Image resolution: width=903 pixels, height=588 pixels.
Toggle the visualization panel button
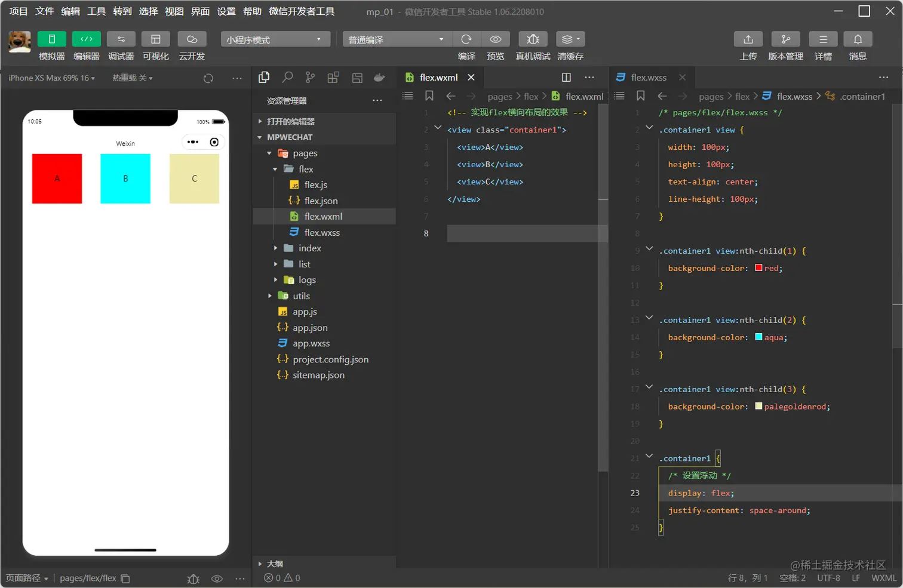tap(156, 39)
